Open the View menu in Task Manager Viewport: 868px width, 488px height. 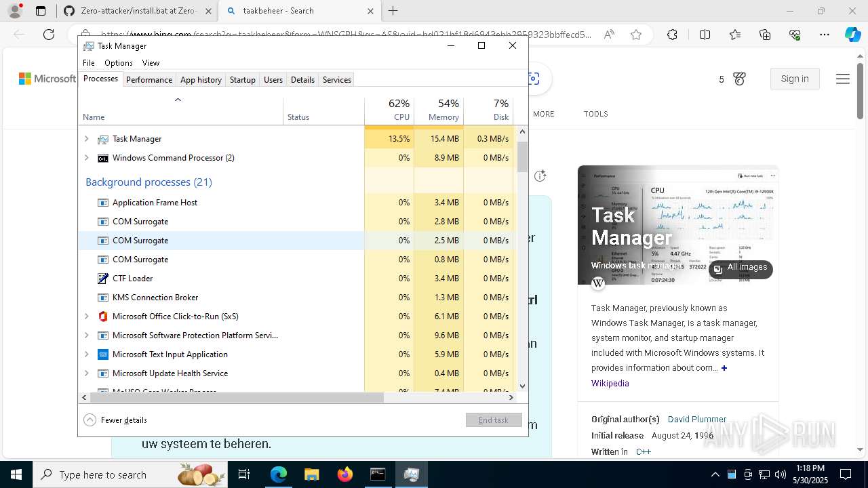[151, 62]
